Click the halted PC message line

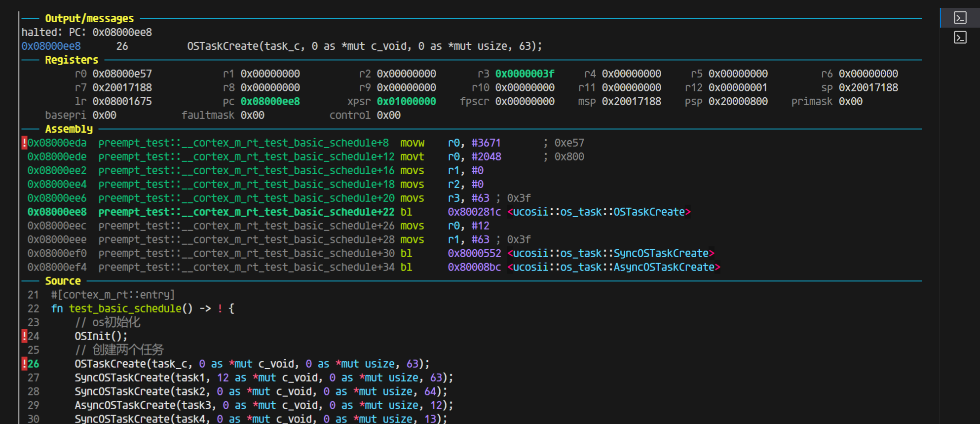pyautogui.click(x=86, y=32)
